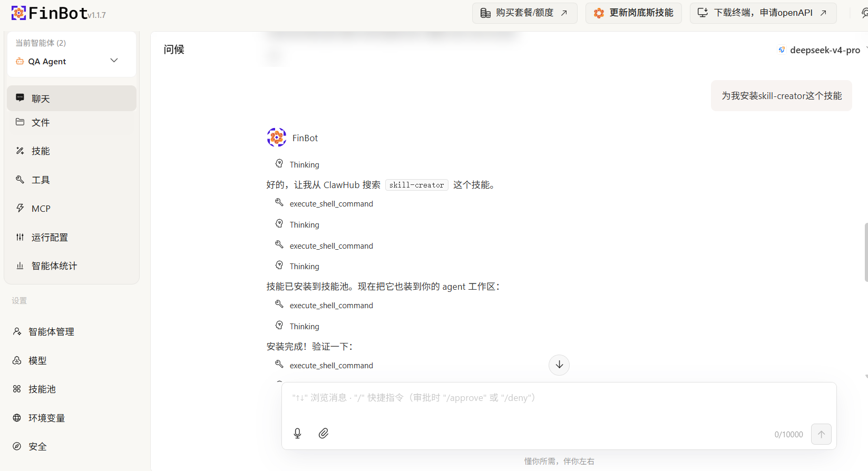Image resolution: width=868 pixels, height=471 pixels.
Task: Click the FinBot logo in header
Action: click(50, 13)
